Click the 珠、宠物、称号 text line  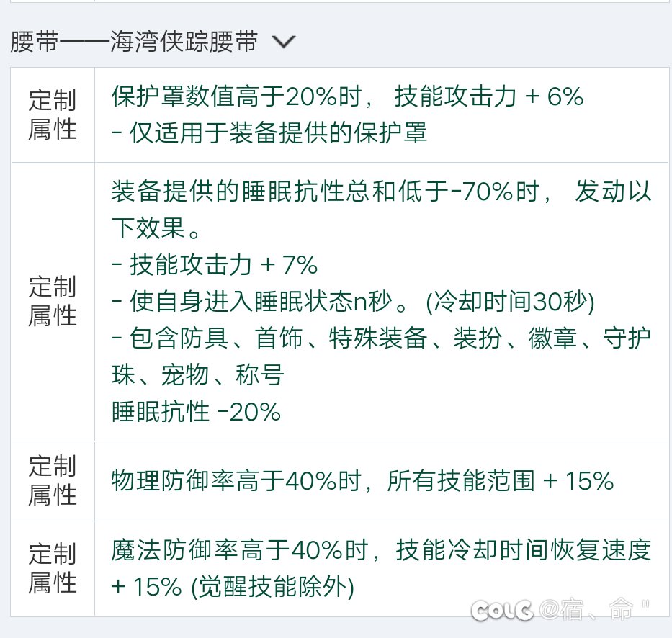point(197,375)
